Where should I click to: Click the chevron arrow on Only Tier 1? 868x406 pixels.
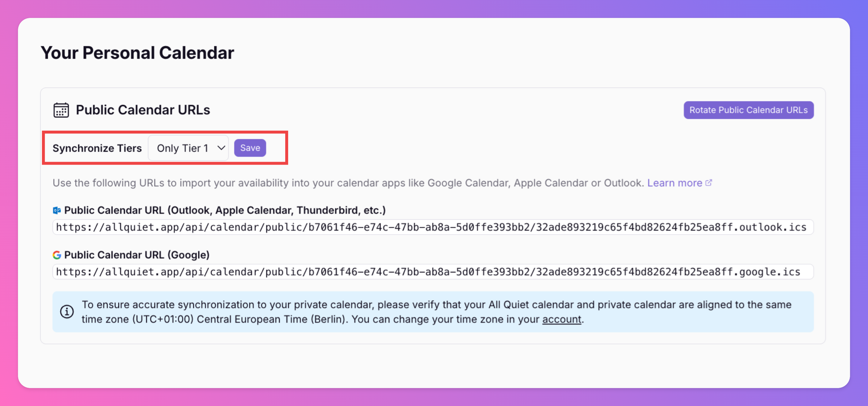point(221,148)
